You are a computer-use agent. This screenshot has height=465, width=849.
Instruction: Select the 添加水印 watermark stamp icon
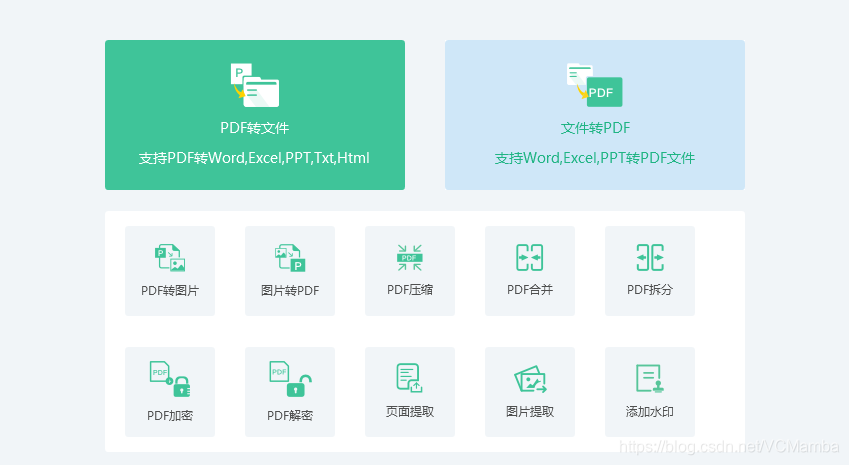coord(650,378)
